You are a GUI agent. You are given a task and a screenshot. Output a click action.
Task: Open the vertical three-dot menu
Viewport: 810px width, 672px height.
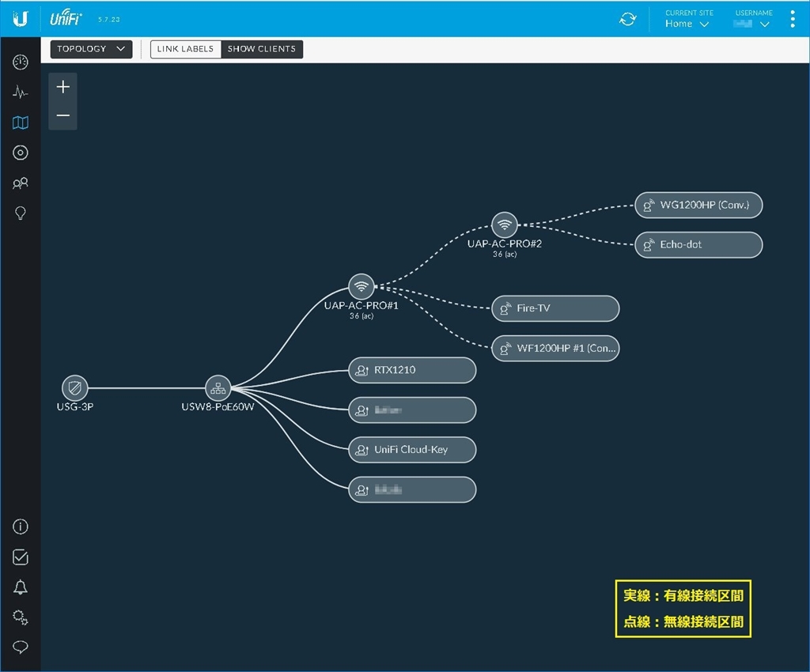pyautogui.click(x=793, y=19)
